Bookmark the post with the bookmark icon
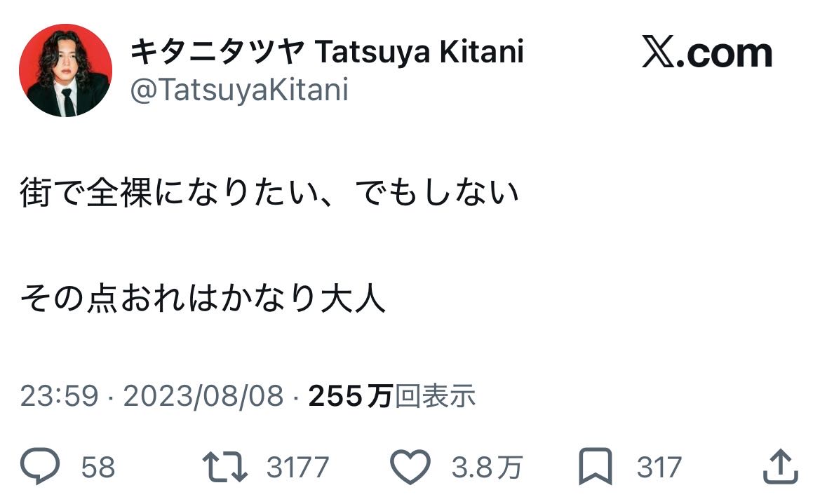This screenshot has height=504, width=820. coord(594,468)
